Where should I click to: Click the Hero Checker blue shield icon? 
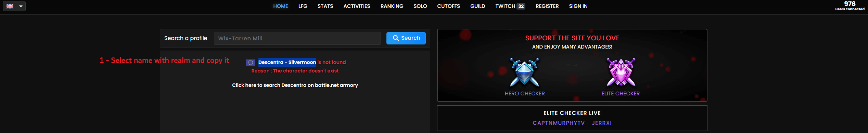[x=524, y=72]
